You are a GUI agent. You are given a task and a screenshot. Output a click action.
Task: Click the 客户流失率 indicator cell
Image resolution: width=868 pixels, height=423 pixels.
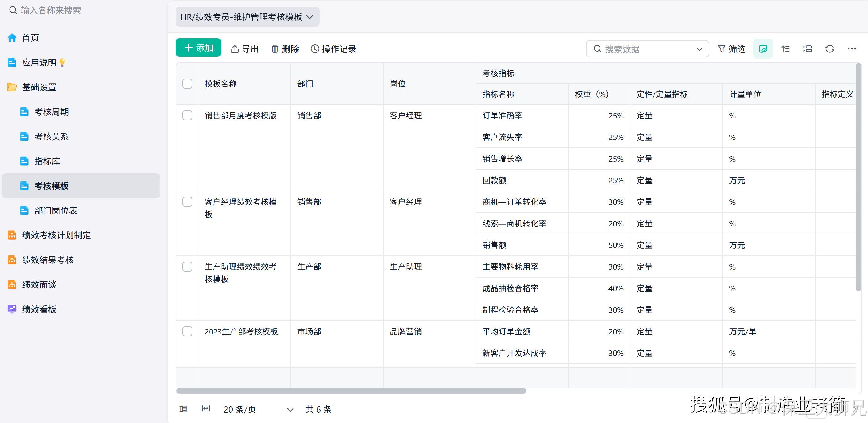point(522,137)
